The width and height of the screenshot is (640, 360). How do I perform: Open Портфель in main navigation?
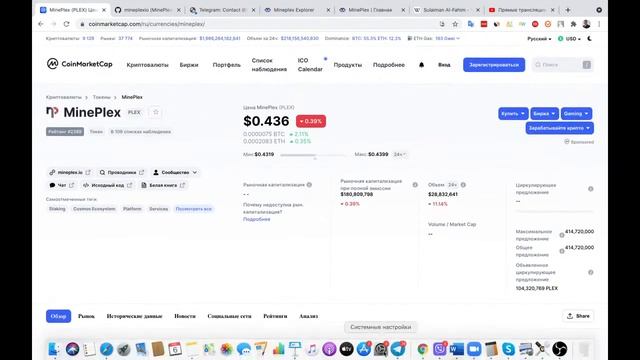pyautogui.click(x=227, y=65)
